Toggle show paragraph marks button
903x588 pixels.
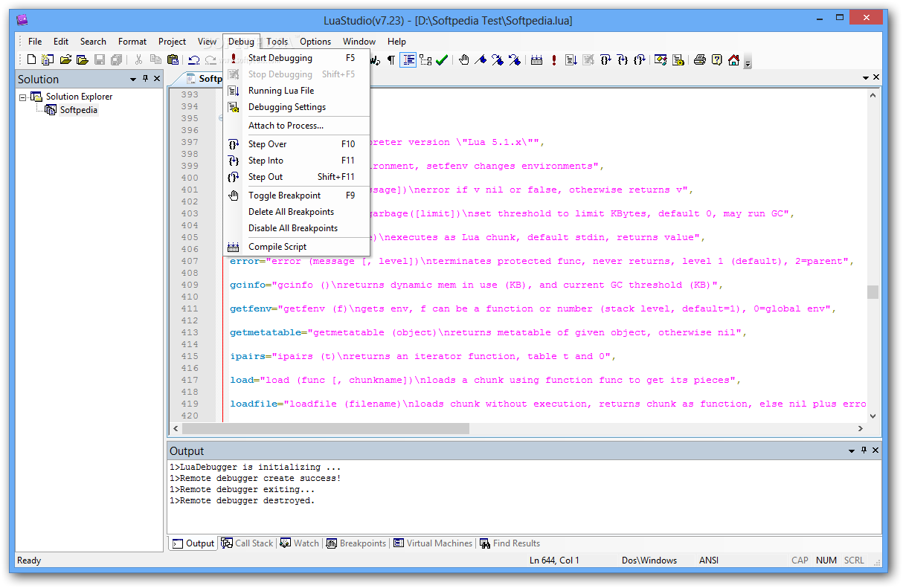click(391, 59)
